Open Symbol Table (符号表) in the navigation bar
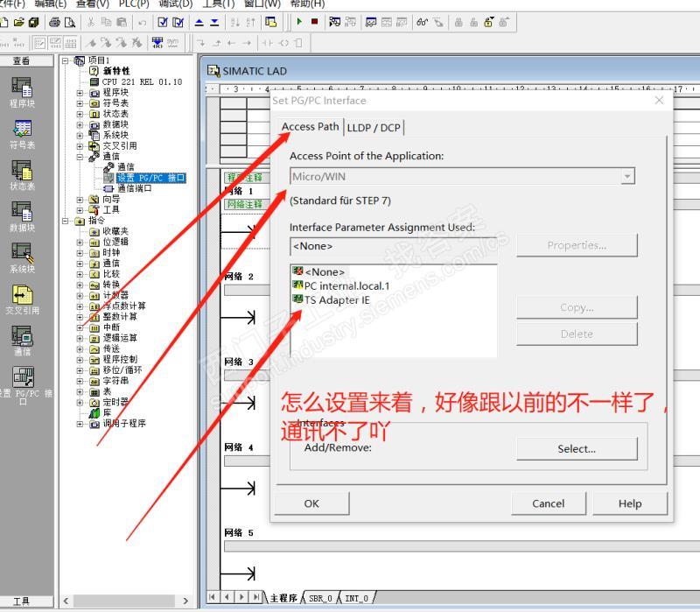The width and height of the screenshot is (700, 612). 21,134
